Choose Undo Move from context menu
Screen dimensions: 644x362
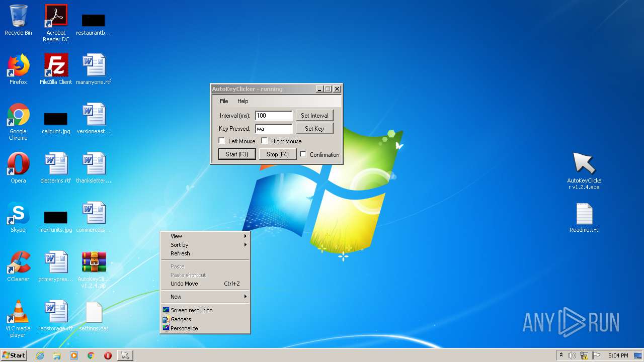tap(205, 284)
